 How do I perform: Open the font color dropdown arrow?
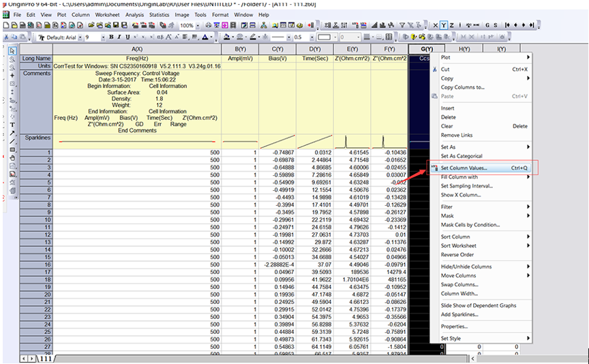tap(211, 37)
